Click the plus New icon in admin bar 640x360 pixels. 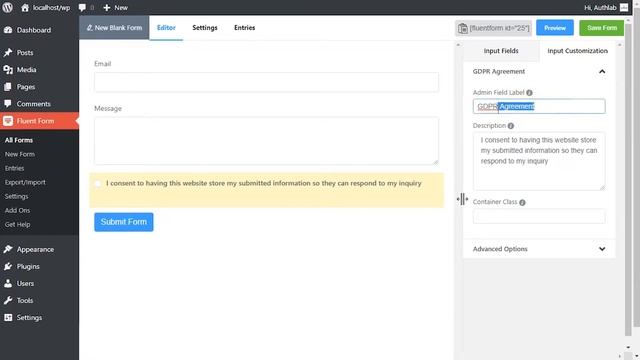pos(107,7)
